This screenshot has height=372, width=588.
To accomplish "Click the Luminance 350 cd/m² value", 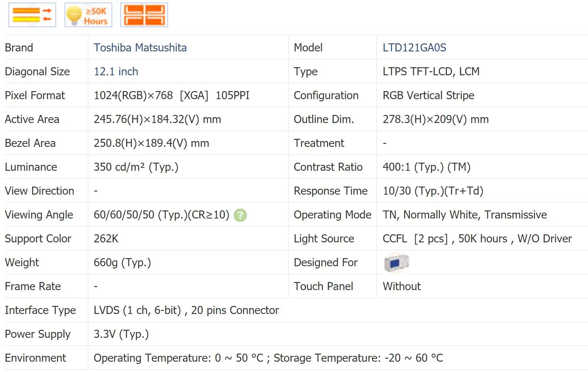I will 136,167.
